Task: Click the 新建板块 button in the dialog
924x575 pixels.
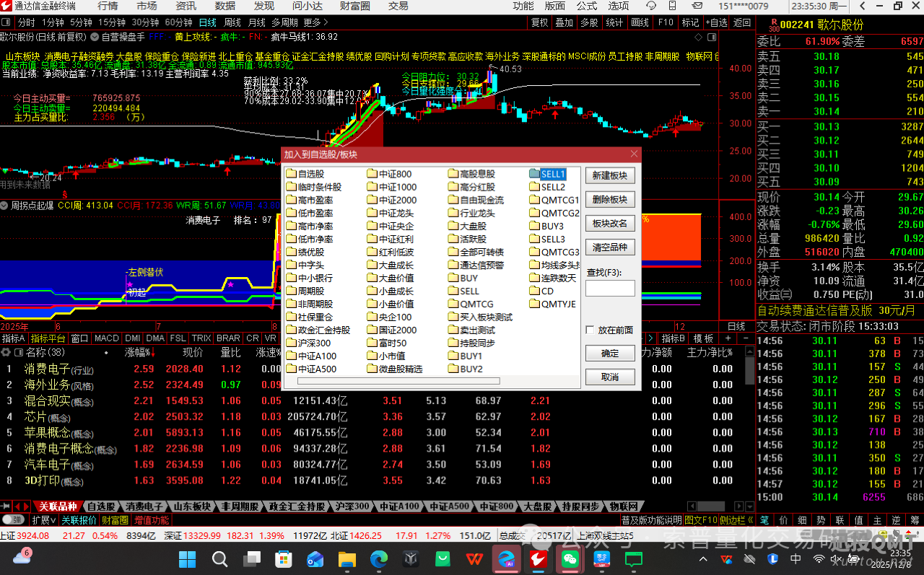Action: point(609,175)
